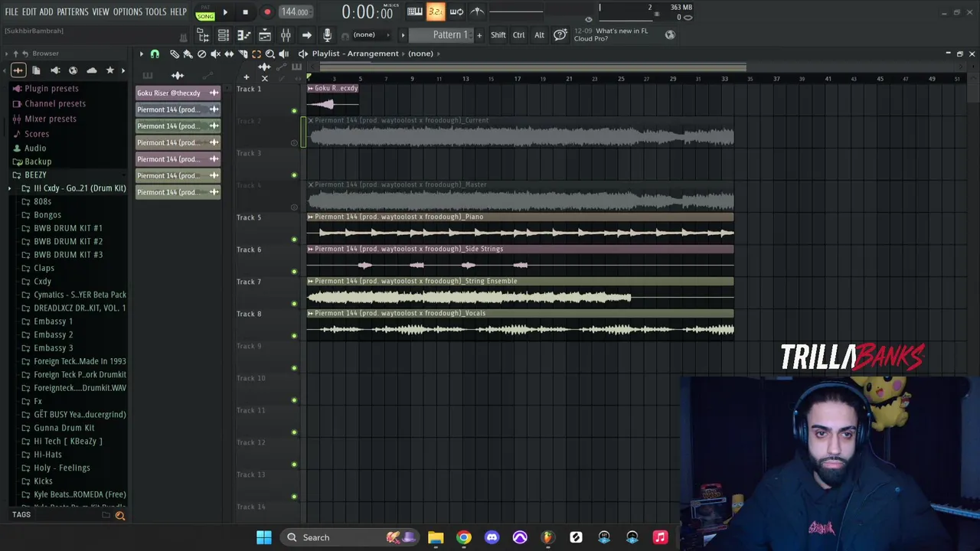Open the Piano roll icon
980x551 pixels.
point(243,34)
